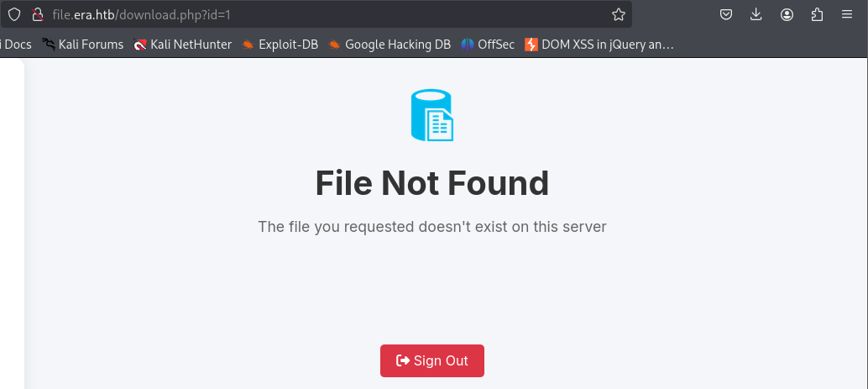Screen dimensions: 868x389
Task: Open the DOM XSS in jQuery bookmark
Action: (x=599, y=45)
